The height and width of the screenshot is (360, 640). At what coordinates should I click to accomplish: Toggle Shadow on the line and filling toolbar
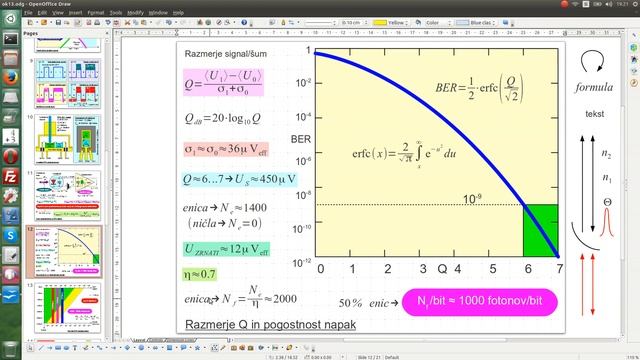(505, 22)
